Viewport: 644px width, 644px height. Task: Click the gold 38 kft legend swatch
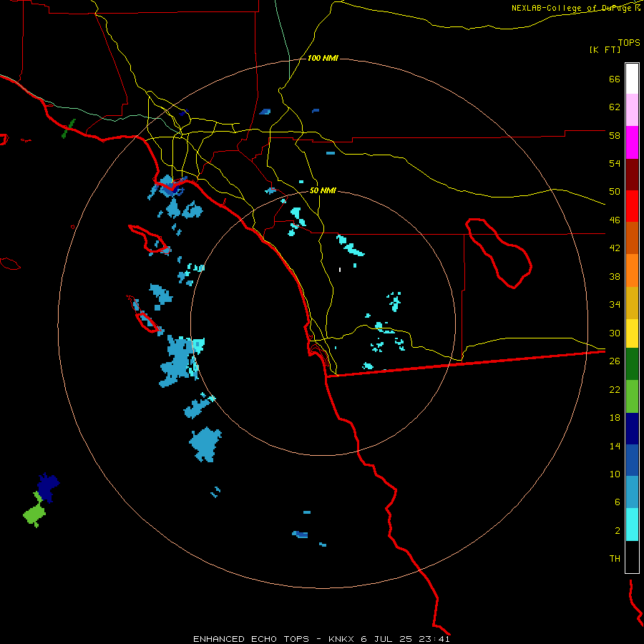632,303
